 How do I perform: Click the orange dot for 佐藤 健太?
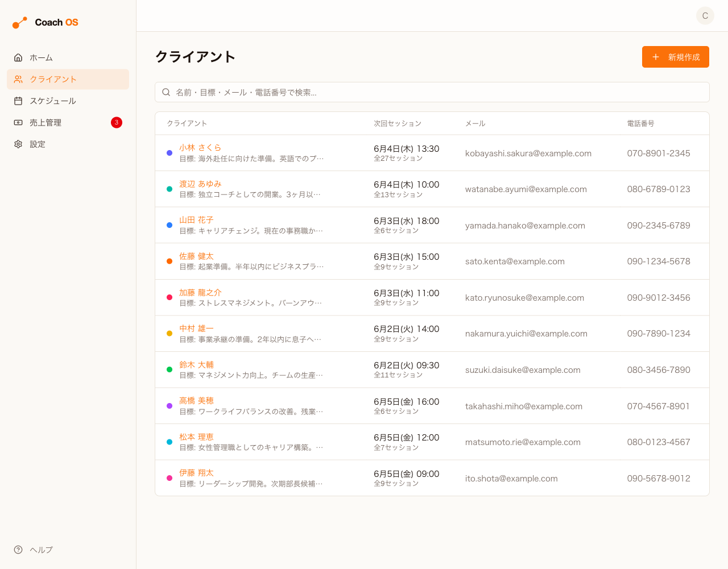(x=169, y=261)
